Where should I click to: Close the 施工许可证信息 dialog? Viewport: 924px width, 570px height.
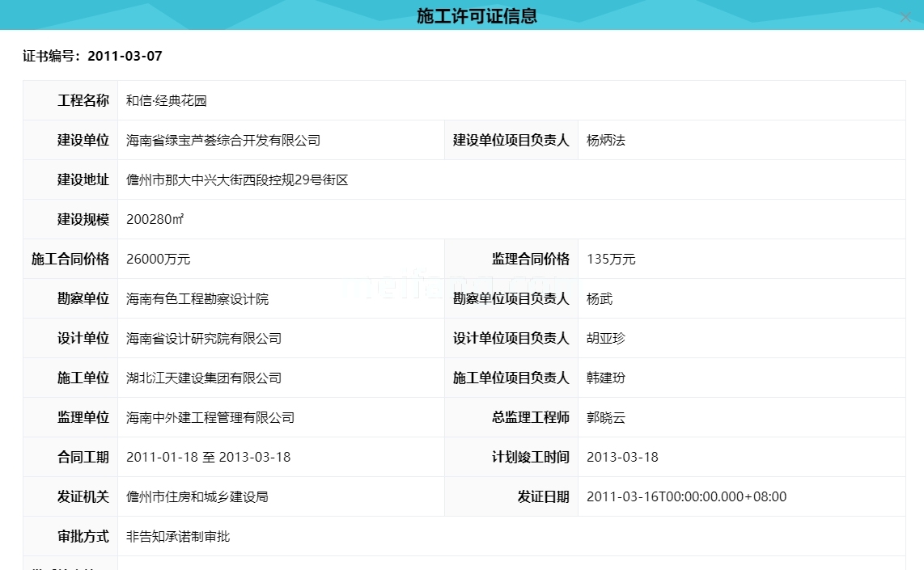[905, 16]
